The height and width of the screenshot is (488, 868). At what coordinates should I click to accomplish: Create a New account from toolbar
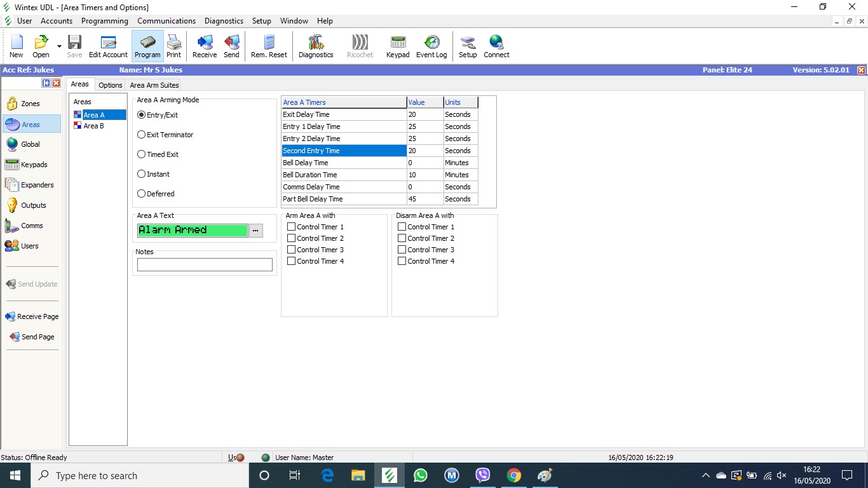pos(17,46)
